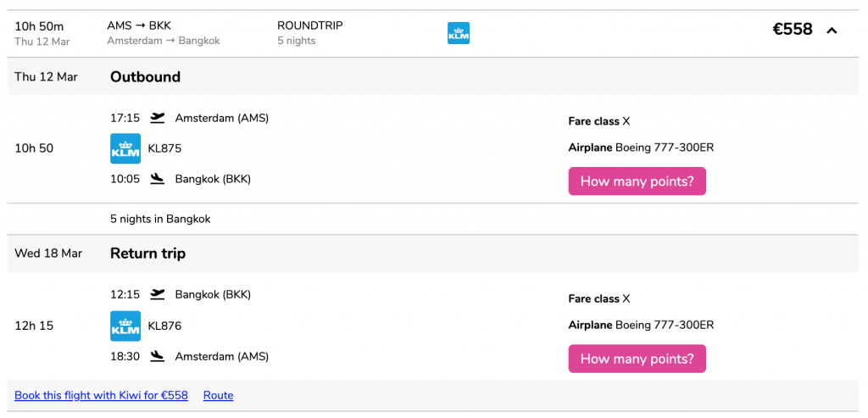Click the €558 price in header
Screen dimensions: 868x418
pyautogui.click(x=793, y=29)
